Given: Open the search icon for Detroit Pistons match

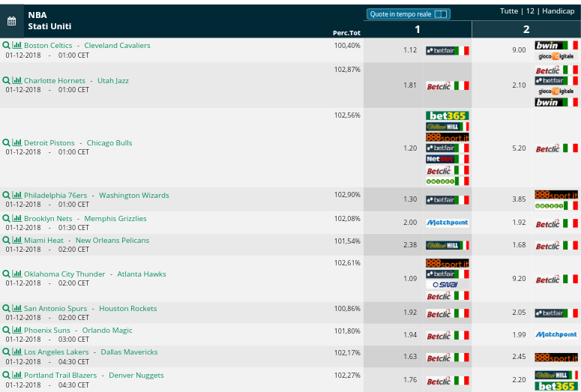Looking at the screenshot, I should tap(6, 142).
